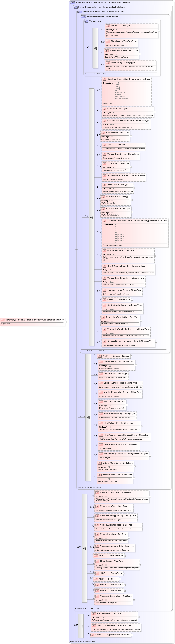Click the E icon of DoorKeyNumberString element
The image size is (175, 644).
point(101,444)
